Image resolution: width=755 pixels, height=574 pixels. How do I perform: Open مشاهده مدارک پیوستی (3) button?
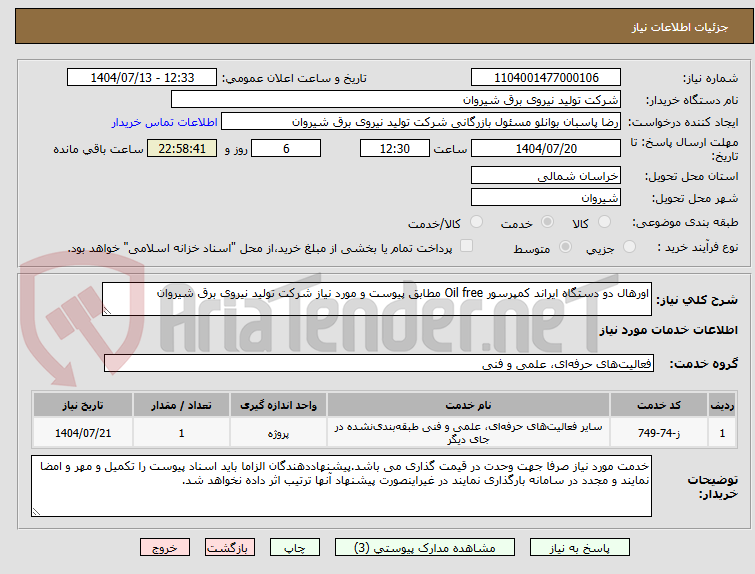point(425,548)
